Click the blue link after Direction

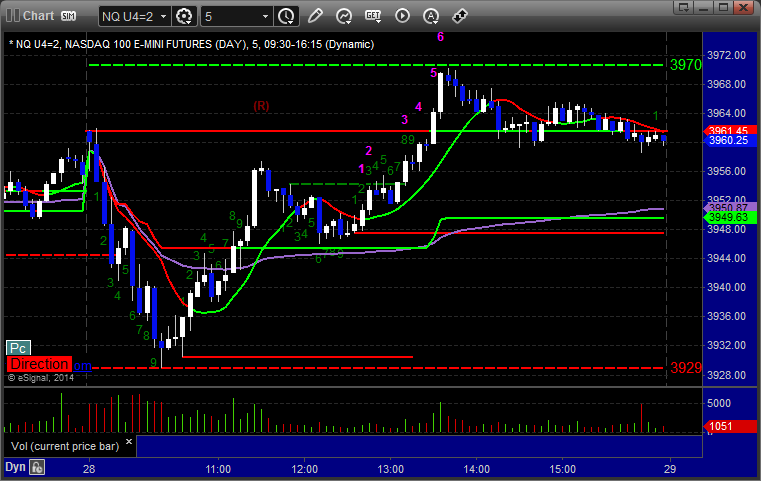coord(82,365)
